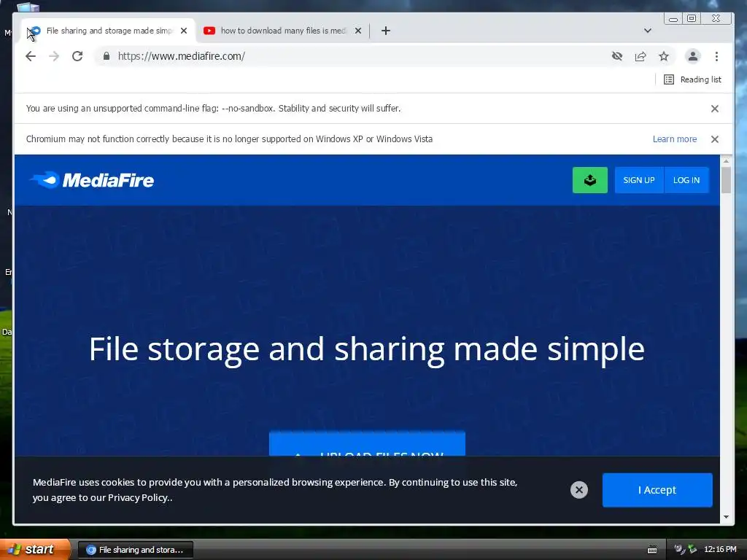Viewport: 747px width, 560px height.
Task: Click the File storage and sharing headline
Action: click(367, 349)
